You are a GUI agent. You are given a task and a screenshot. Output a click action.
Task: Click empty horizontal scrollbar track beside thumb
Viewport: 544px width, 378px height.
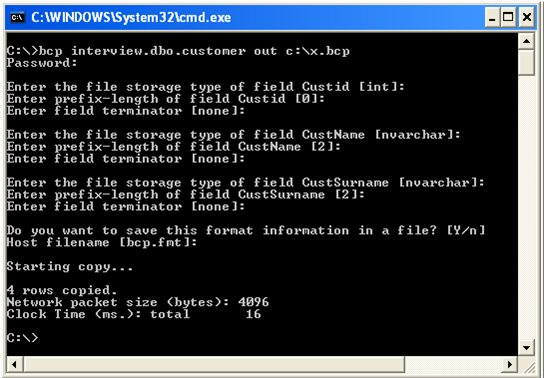[x=453, y=364]
